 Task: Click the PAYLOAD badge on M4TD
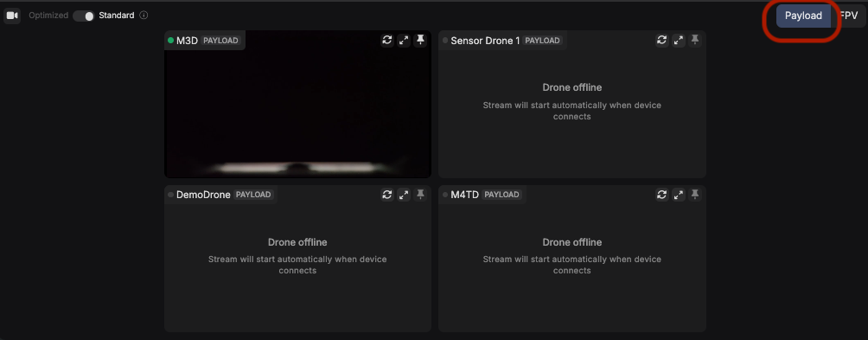click(501, 195)
